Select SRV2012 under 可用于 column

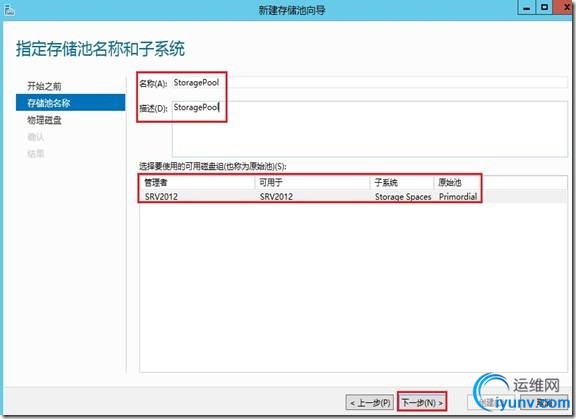[x=276, y=196]
